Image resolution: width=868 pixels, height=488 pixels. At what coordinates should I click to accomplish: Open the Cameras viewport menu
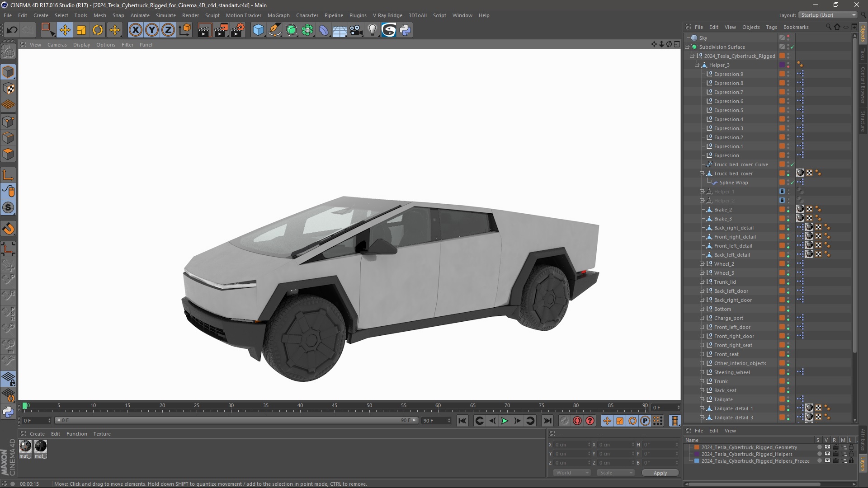57,45
